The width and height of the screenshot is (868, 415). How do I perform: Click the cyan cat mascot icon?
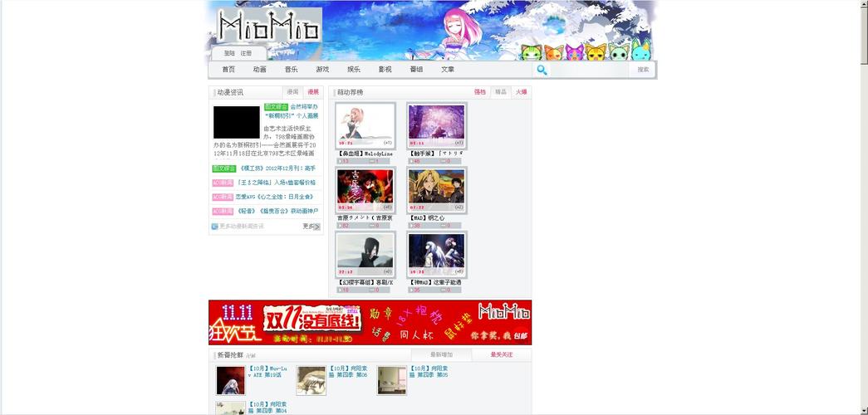640,51
